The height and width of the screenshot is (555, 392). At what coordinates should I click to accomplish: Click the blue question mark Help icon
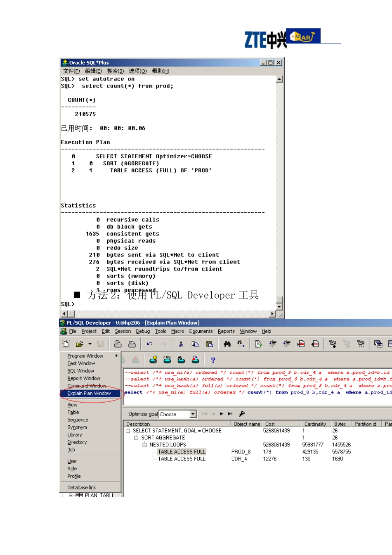point(213,360)
